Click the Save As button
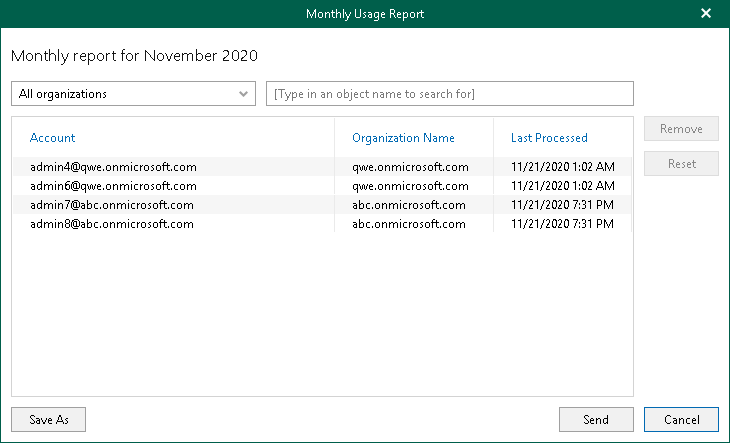The image size is (730, 443). click(48, 420)
